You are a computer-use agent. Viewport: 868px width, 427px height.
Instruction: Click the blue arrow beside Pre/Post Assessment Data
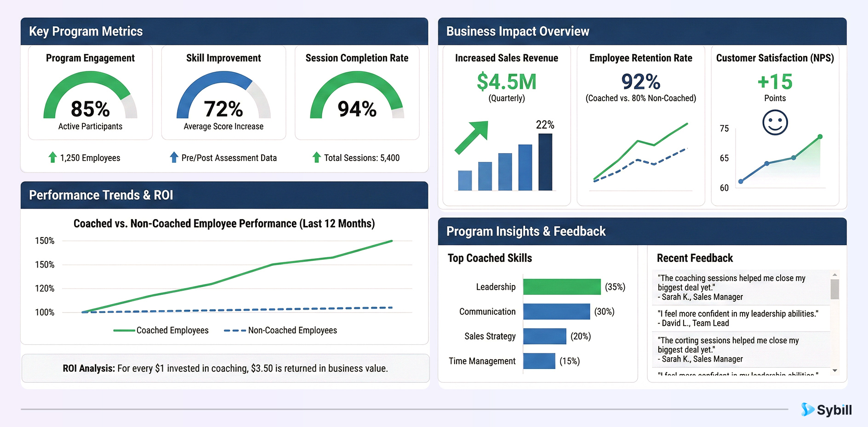tap(174, 157)
